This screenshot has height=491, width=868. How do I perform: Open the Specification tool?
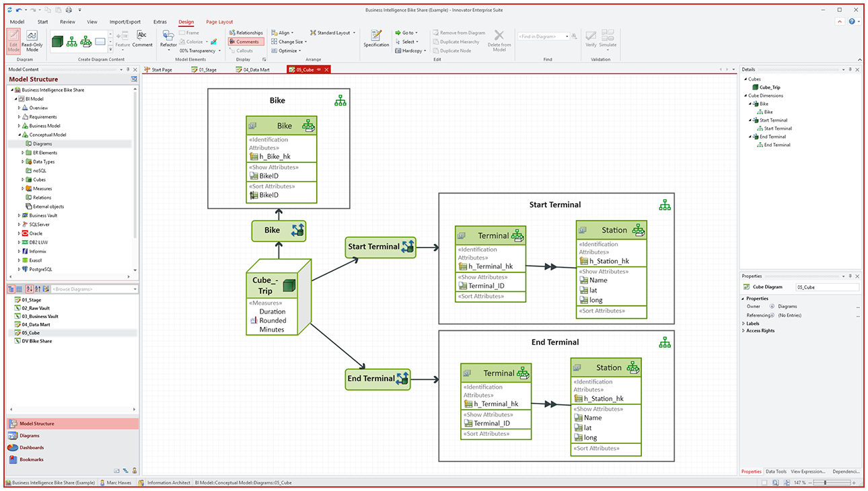click(x=376, y=38)
